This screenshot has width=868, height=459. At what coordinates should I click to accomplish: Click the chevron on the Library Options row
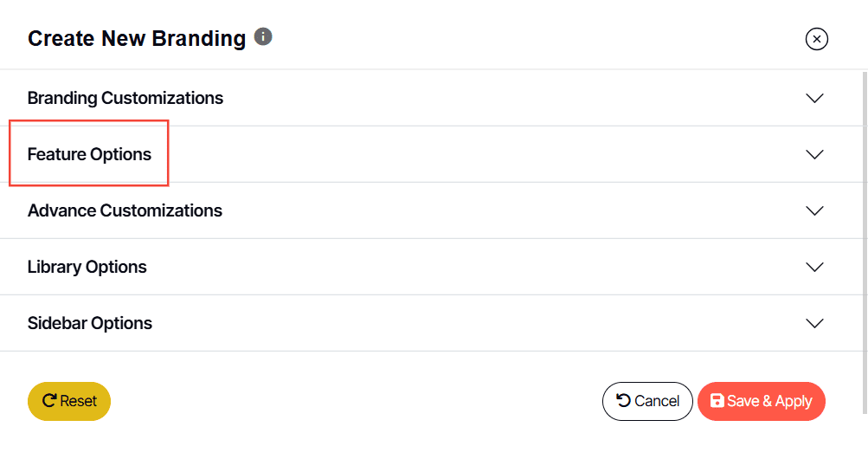(814, 267)
